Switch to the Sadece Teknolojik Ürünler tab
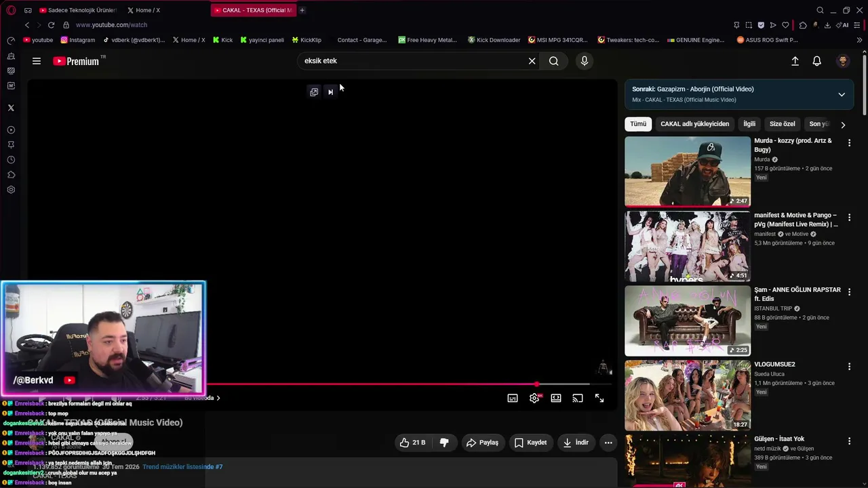This screenshot has width=868, height=488. tap(78, 10)
